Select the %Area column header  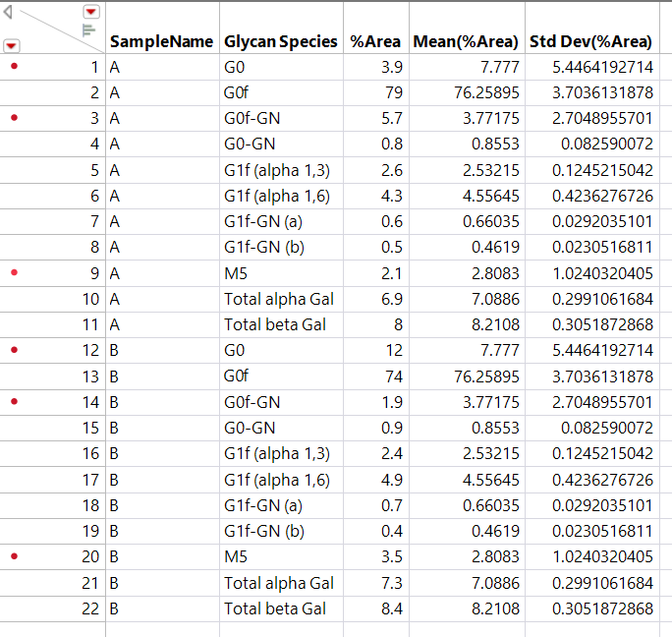[375, 41]
